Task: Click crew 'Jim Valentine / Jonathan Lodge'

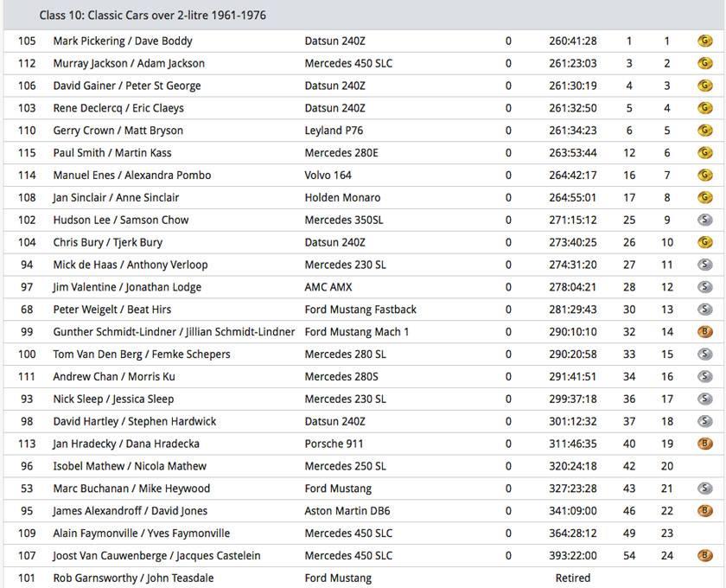Action: pos(127,287)
